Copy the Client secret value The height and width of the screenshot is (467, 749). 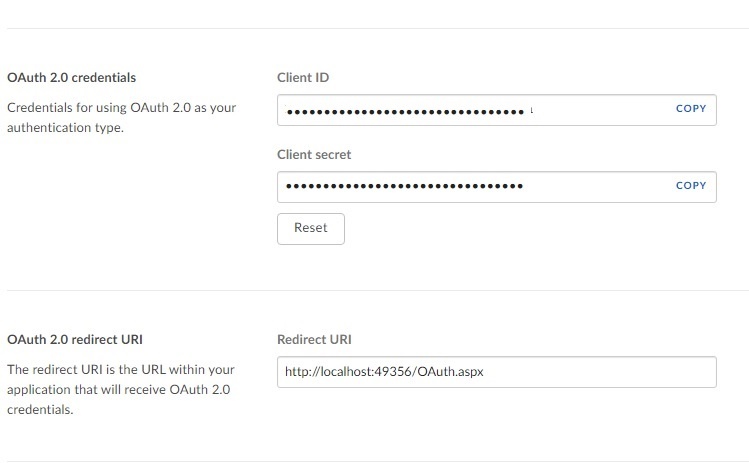[x=691, y=186]
